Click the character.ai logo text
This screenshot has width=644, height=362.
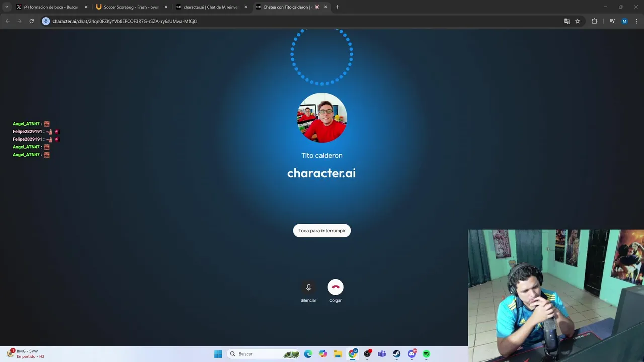click(321, 173)
